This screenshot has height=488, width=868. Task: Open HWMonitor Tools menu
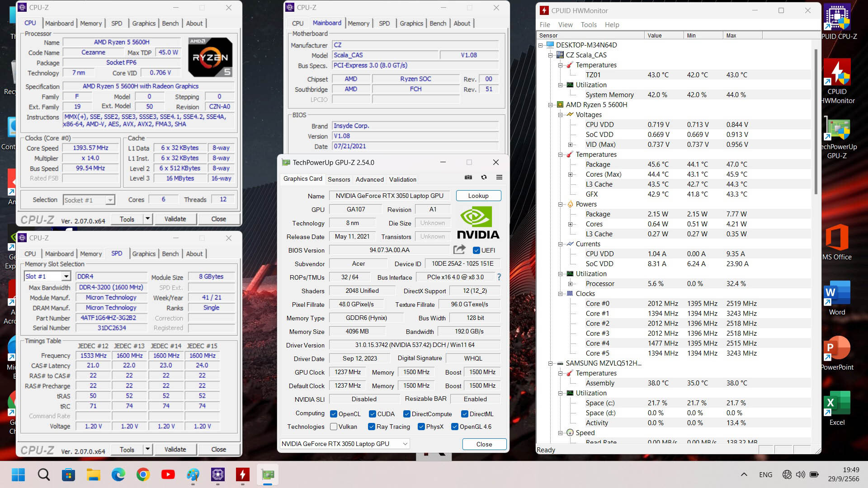click(x=589, y=25)
